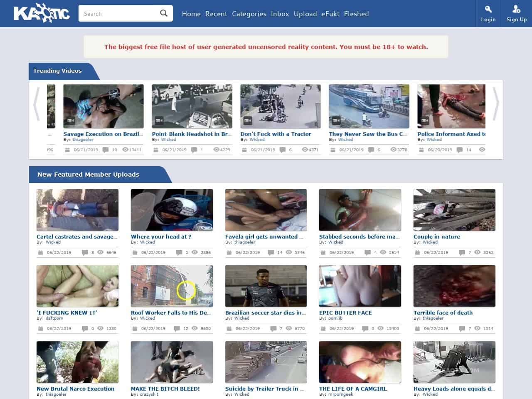Advance trending carousel with right arrow
532x399 pixels.
495,104
